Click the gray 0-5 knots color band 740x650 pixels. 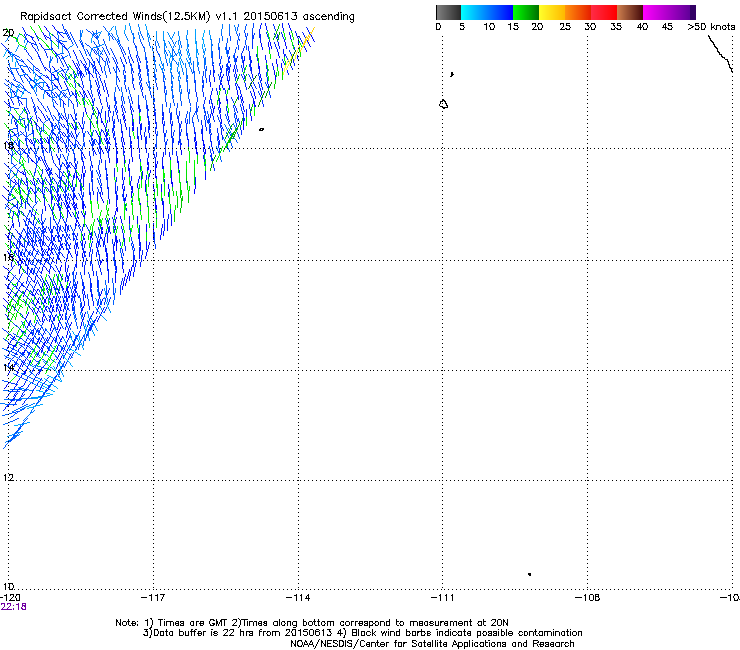[x=448, y=12]
